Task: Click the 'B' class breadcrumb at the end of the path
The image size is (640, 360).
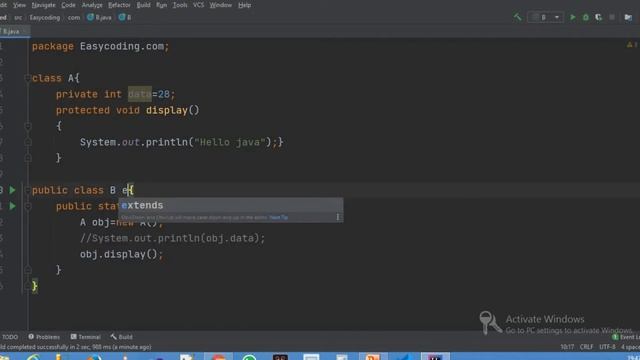Action: coord(125,18)
